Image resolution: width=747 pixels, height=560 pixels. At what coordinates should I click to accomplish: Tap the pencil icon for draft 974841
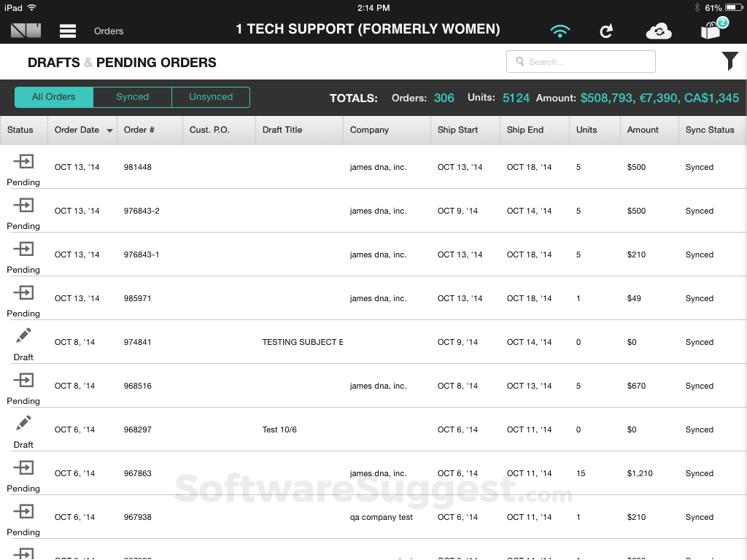point(23,335)
